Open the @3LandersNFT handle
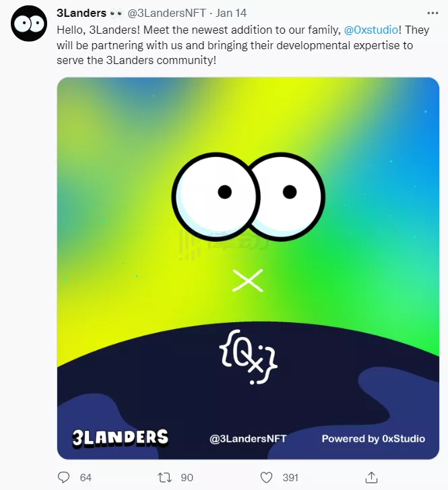The image size is (448, 490). click(166, 13)
